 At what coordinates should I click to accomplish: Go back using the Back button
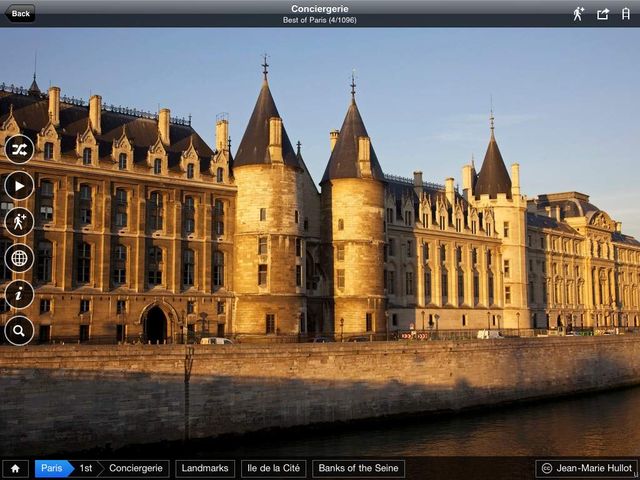click(20, 13)
